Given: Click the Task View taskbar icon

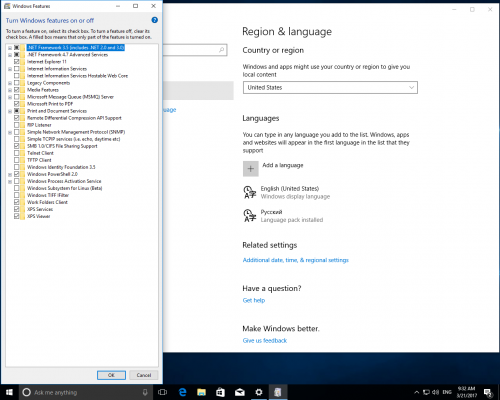Looking at the screenshot, I should click(x=163, y=392).
